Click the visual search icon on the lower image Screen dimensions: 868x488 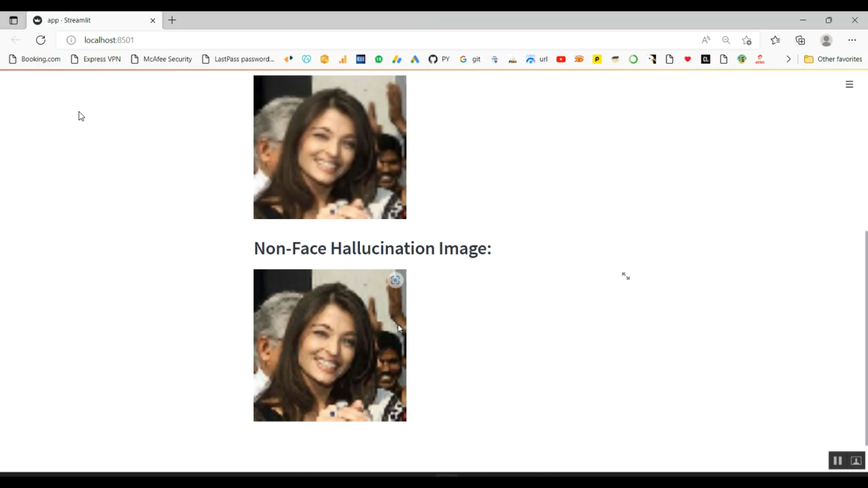point(395,280)
